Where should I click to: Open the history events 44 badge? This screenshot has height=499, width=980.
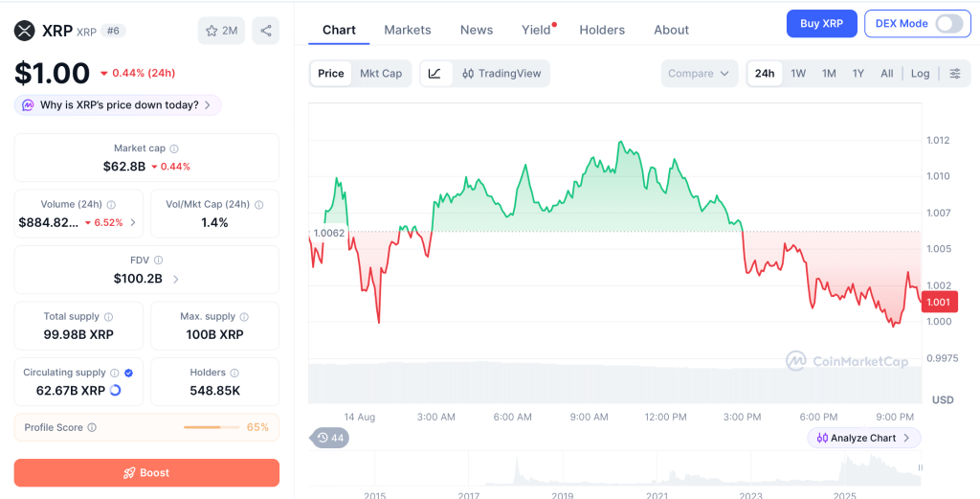click(x=330, y=438)
